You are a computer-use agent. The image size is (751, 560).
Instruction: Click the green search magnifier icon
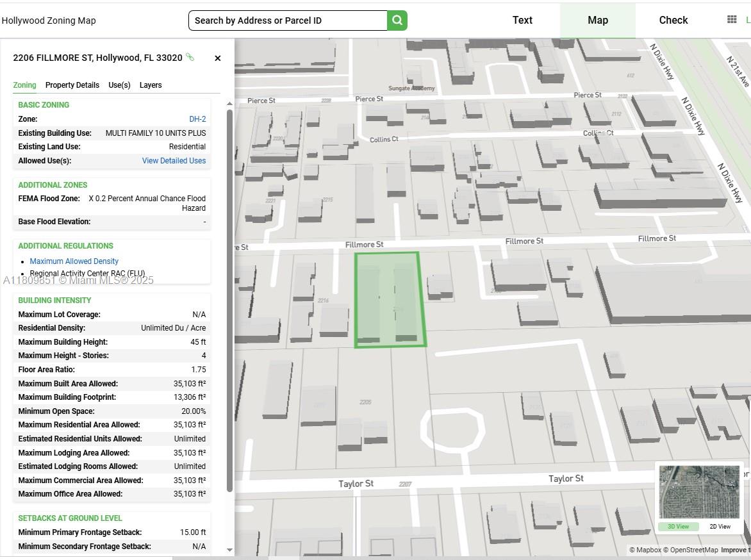click(397, 20)
